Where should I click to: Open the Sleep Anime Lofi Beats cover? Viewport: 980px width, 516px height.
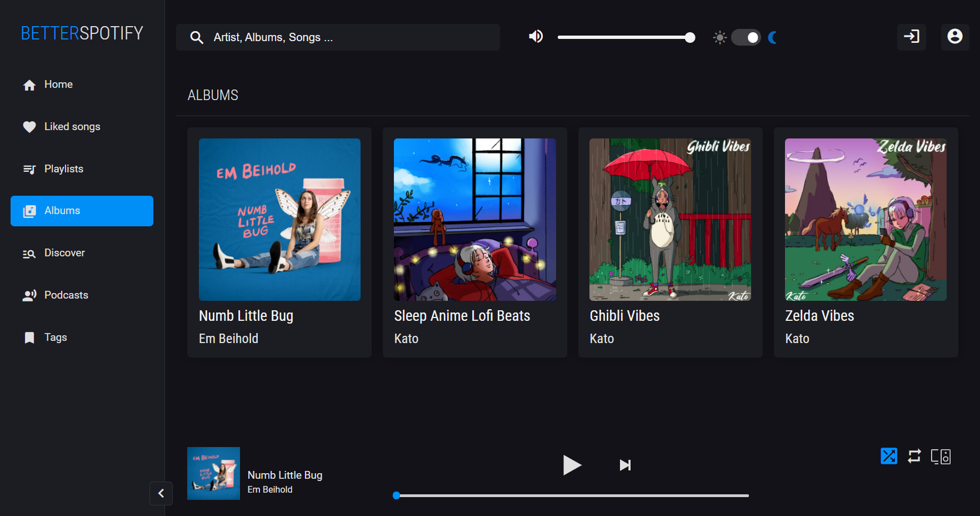[475, 220]
